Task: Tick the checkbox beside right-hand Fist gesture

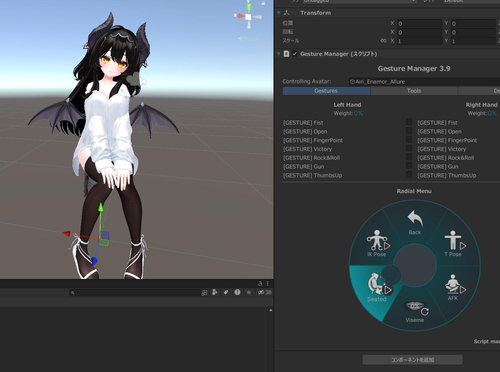Action: [409, 122]
